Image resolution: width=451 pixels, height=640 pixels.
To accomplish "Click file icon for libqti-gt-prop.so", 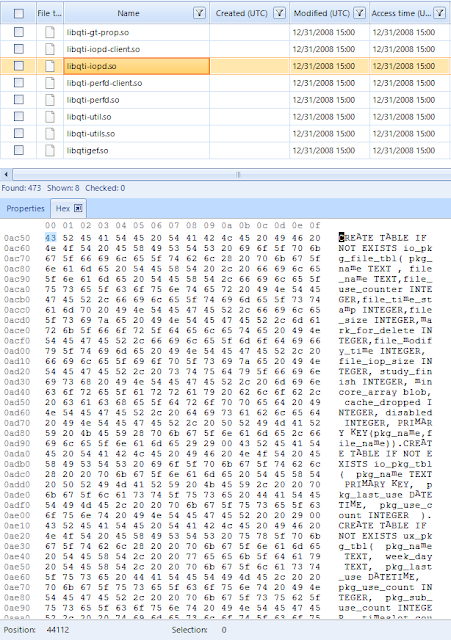I will pos(50,32).
